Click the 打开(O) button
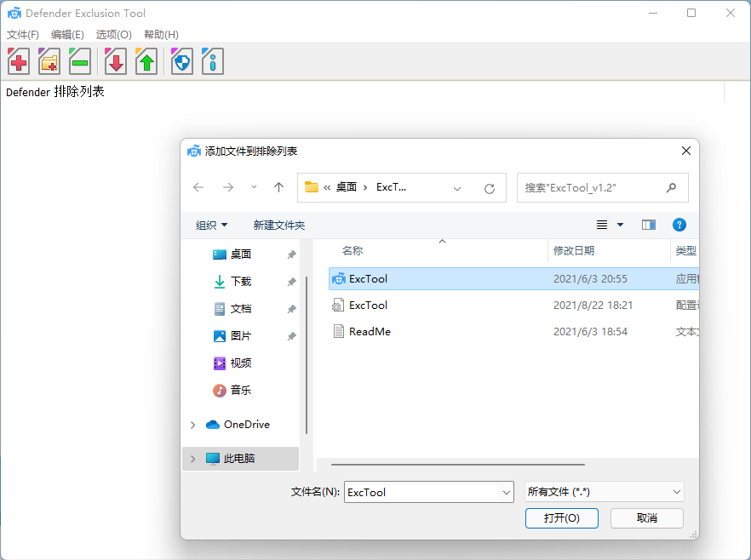 (x=562, y=518)
